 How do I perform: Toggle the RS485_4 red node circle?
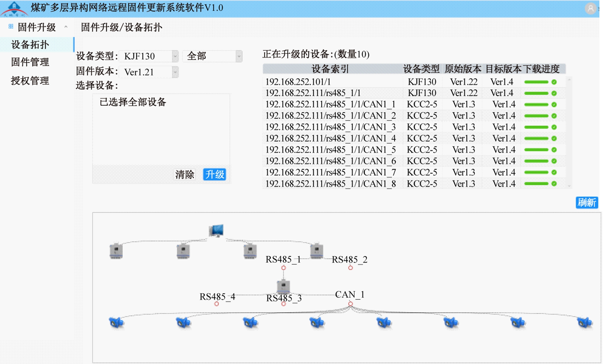216,304
